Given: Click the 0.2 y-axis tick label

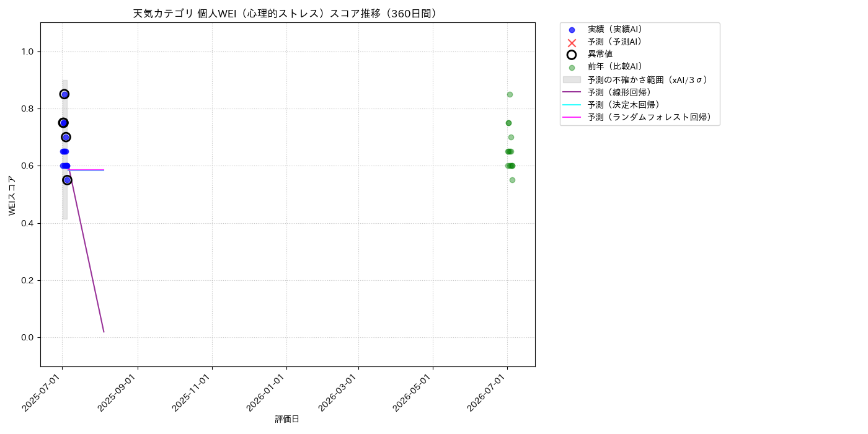Looking at the screenshot, I should click(x=27, y=280).
